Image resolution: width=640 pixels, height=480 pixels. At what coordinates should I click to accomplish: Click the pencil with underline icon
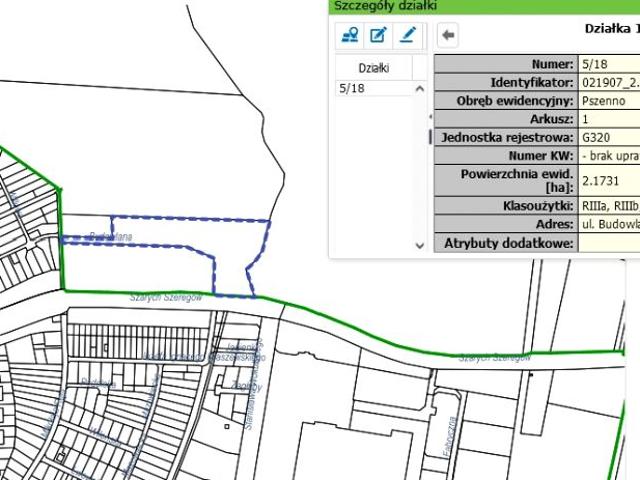pos(408,36)
